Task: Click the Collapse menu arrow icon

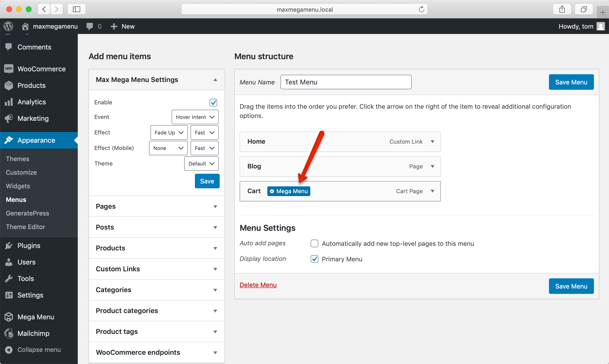Action: 9,350
